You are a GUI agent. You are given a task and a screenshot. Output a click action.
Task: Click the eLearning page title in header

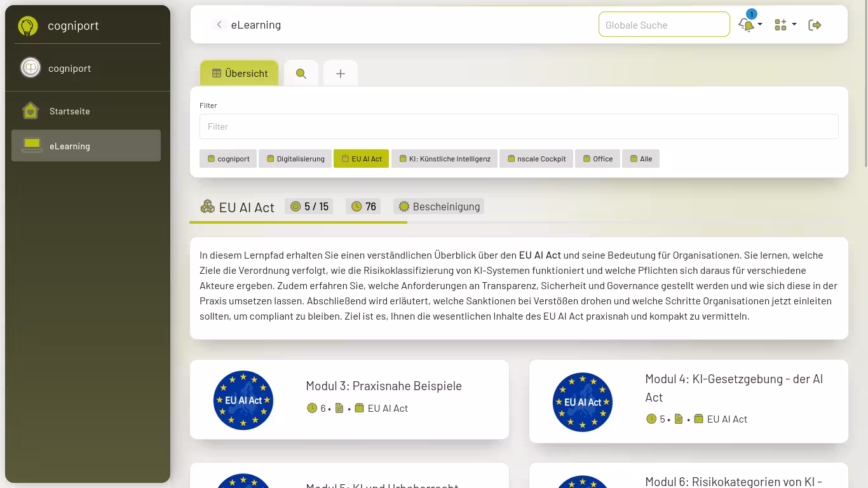(x=256, y=25)
